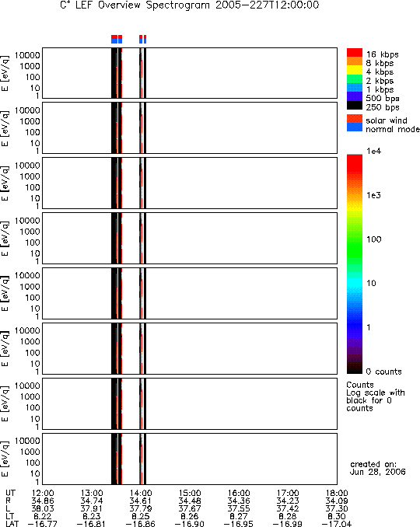Click the LAT value -16.81

(x=92, y=524)
